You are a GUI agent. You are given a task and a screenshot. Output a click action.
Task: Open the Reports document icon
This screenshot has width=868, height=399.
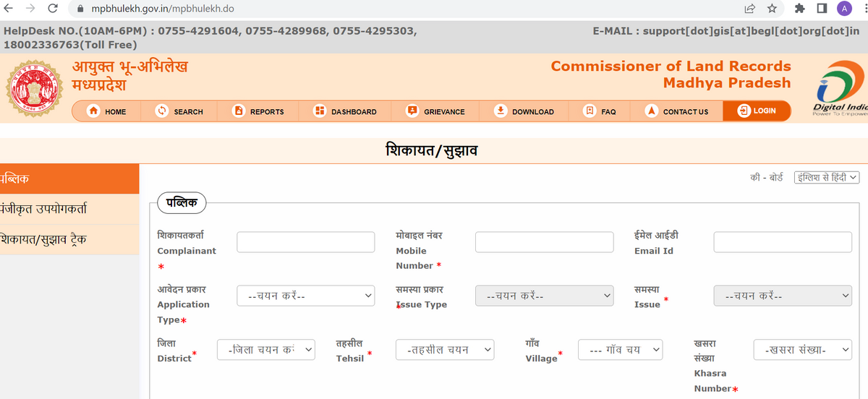[x=239, y=111]
